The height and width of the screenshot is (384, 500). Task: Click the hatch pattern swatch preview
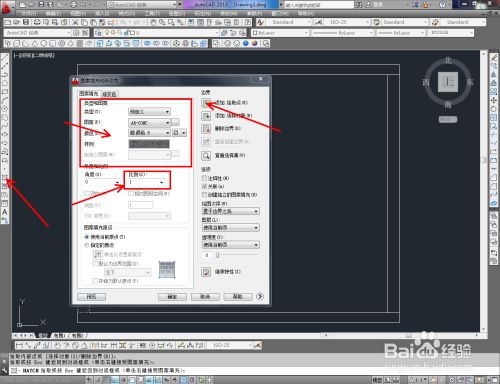coord(149,144)
